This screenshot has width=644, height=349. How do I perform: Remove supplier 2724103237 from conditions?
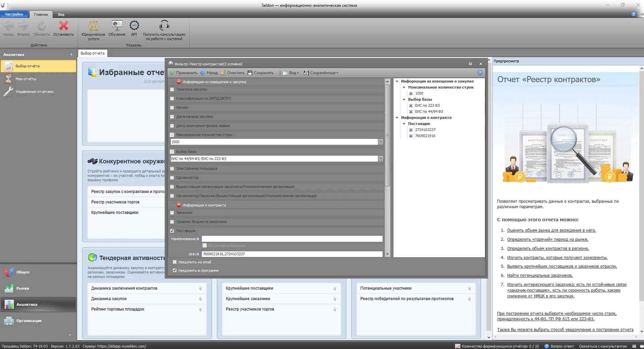point(411,130)
